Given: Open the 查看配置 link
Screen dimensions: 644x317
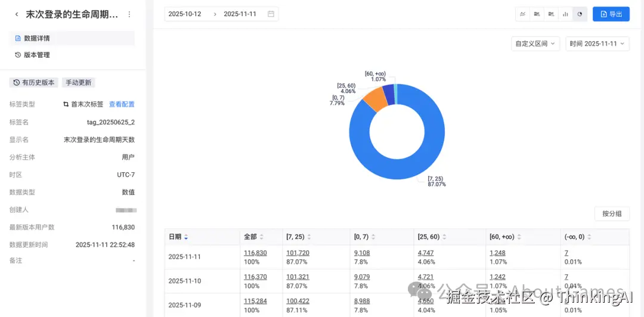Looking at the screenshot, I should click(122, 104).
